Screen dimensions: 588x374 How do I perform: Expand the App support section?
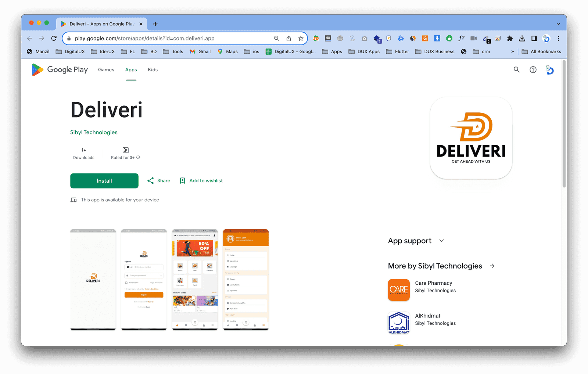coord(442,241)
